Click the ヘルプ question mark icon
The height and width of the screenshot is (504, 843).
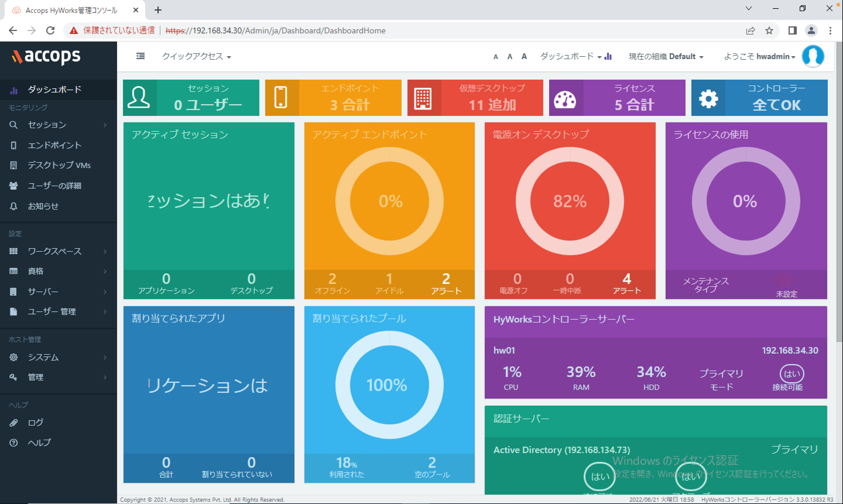tap(13, 443)
